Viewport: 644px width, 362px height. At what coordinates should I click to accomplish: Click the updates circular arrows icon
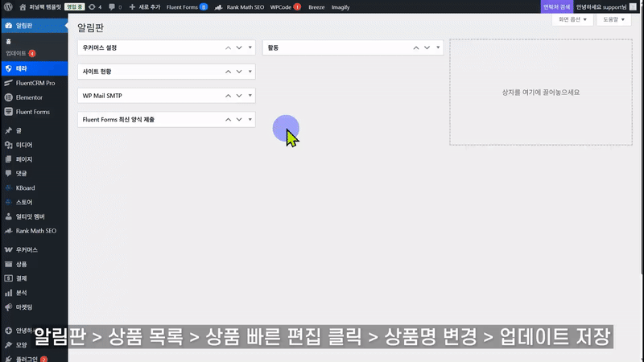pos(92,7)
